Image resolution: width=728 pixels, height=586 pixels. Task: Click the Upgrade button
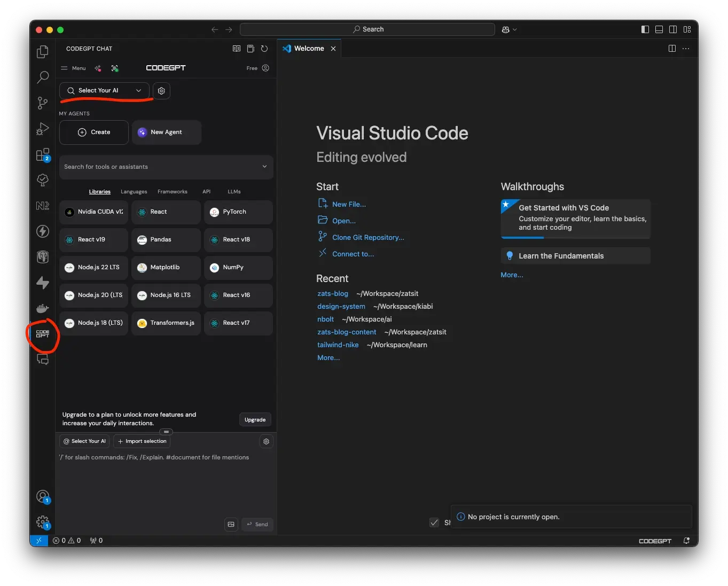[255, 420]
